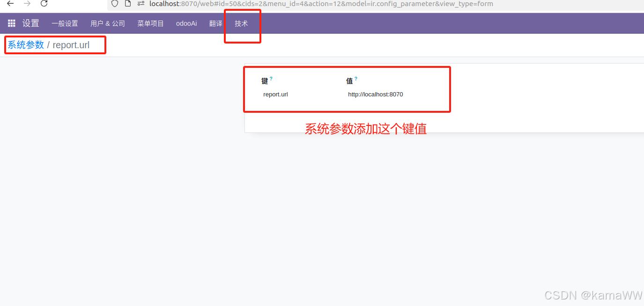Open the 菜单项目 menu
Viewport: 644px width, 306px height.
pos(150,23)
